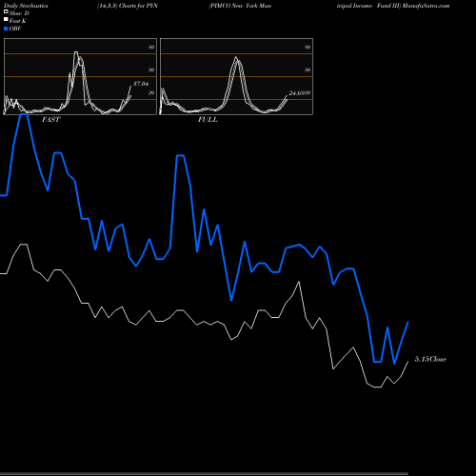Click the FAST stochastic chart thumbnail
Viewport: 476px width, 476px height.
[80, 76]
